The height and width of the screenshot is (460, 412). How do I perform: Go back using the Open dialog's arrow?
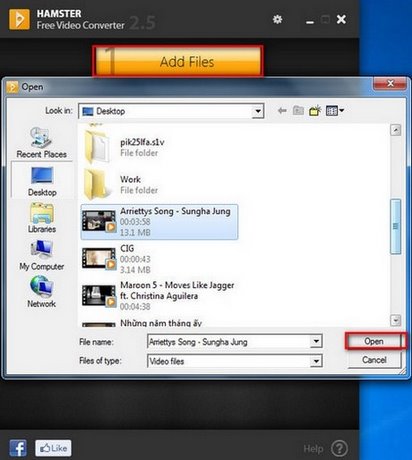[x=282, y=111]
